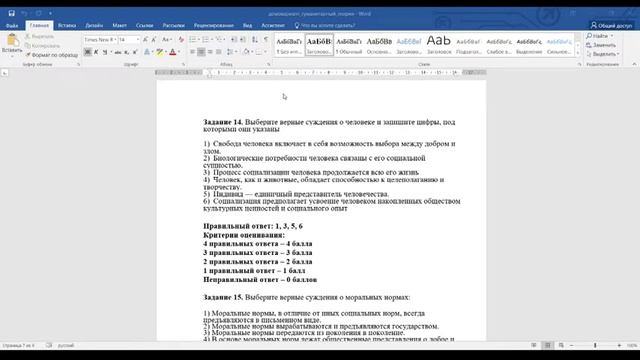This screenshot has height=360, width=640.
Task: Increase the paragraph indent
Action: 243,40
